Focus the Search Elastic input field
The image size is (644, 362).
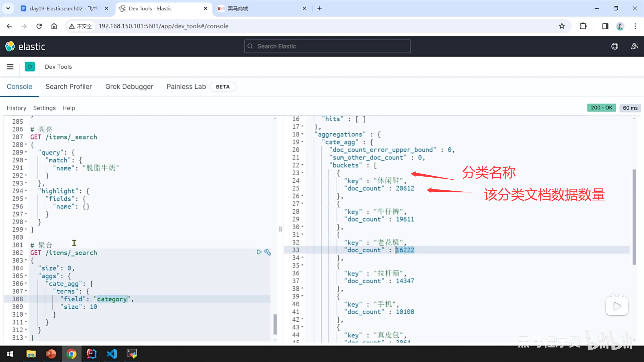coord(327,46)
